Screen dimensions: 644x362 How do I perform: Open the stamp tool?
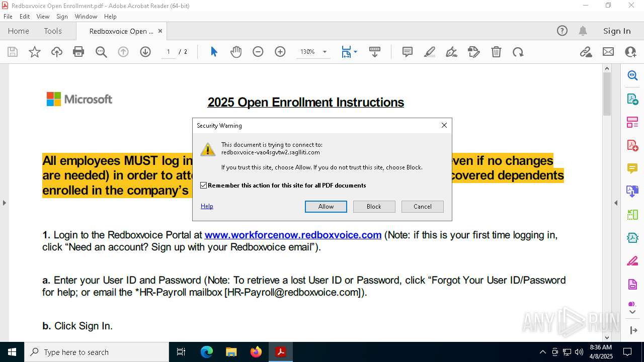(x=474, y=52)
